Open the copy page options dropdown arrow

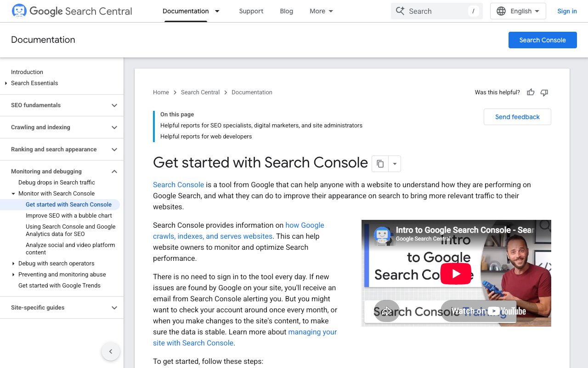tap(395, 164)
